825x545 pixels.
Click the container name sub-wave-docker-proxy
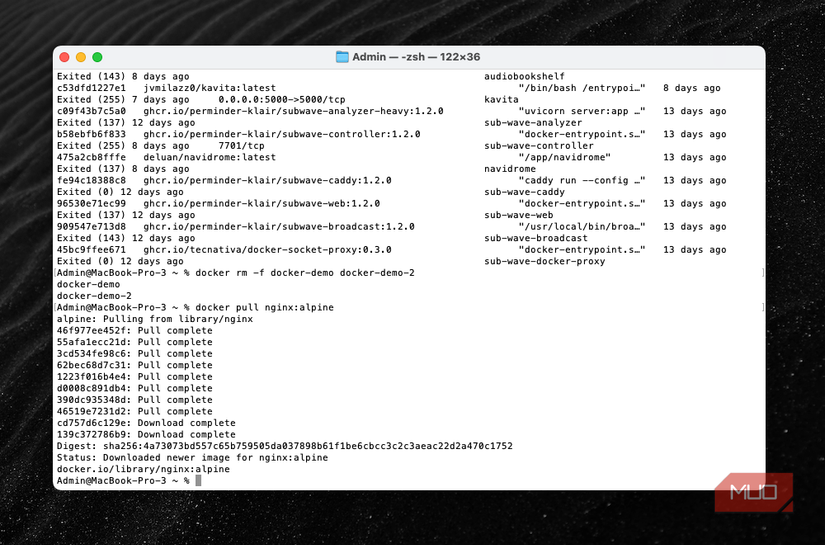[x=545, y=261]
